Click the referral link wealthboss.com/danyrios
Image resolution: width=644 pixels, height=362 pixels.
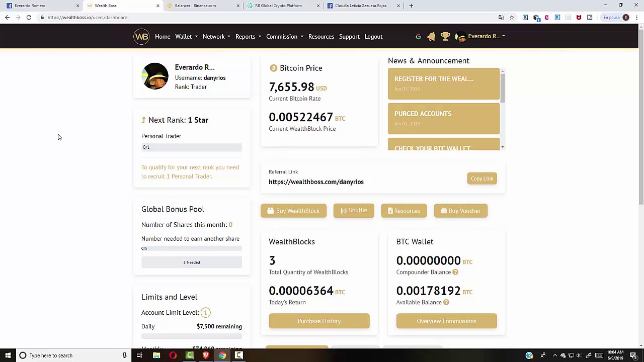316,182
